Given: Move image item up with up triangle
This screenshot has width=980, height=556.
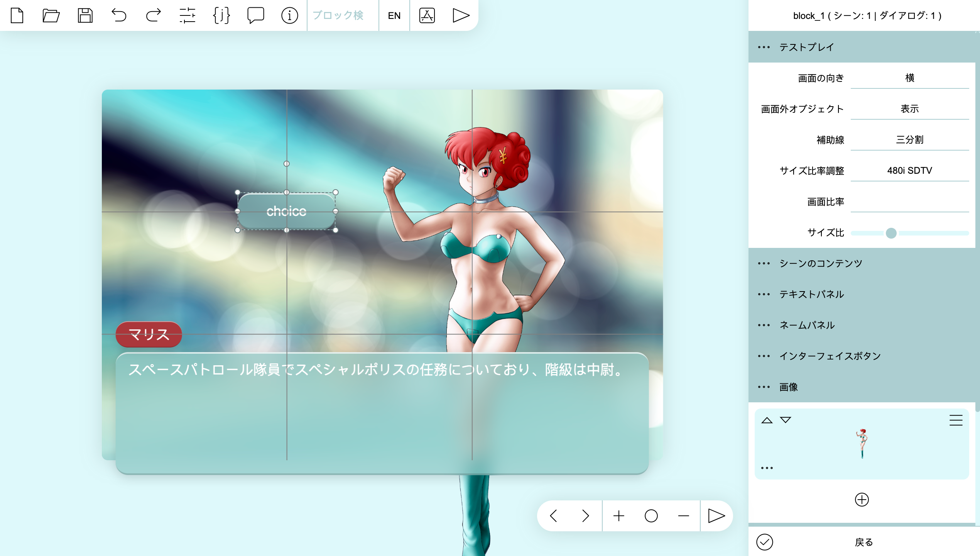Looking at the screenshot, I should (x=767, y=420).
